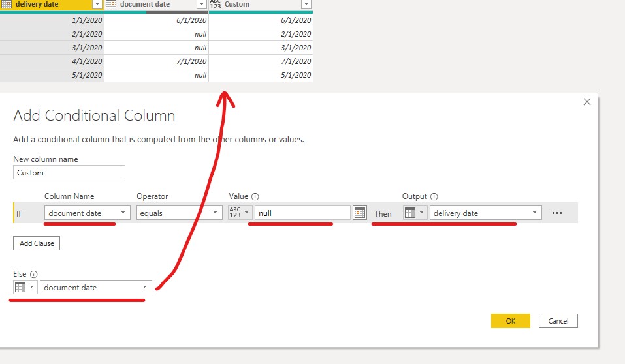Click the New column name field
The image size is (625, 364).
click(69, 172)
